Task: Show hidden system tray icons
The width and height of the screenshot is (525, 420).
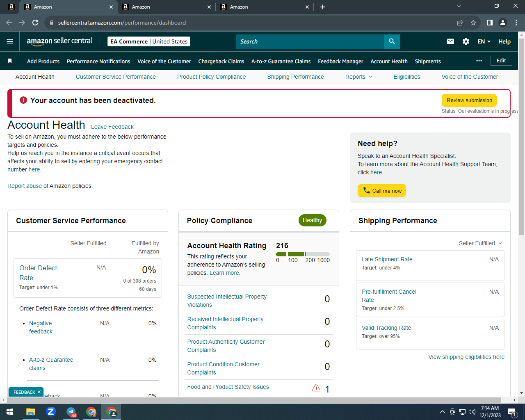Action: tap(442, 412)
